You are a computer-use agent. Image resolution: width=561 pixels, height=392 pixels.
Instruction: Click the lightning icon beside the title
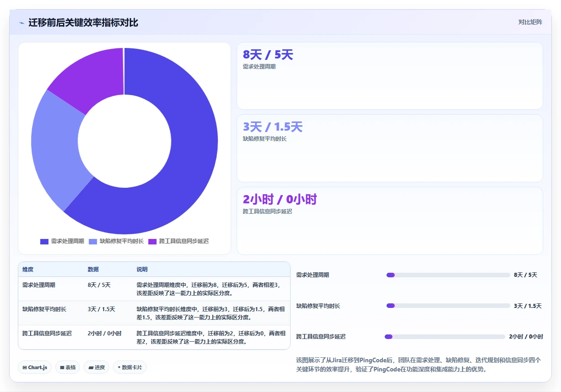21,23
